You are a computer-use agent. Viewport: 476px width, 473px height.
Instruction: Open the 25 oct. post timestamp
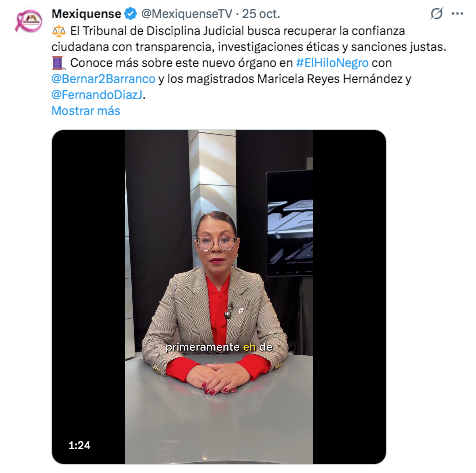(261, 14)
